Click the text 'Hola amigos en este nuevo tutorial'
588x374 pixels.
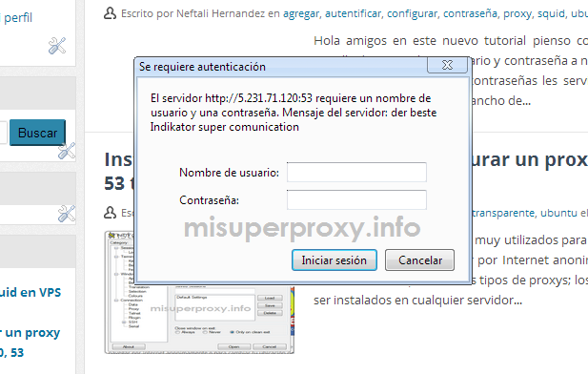[x=420, y=40]
